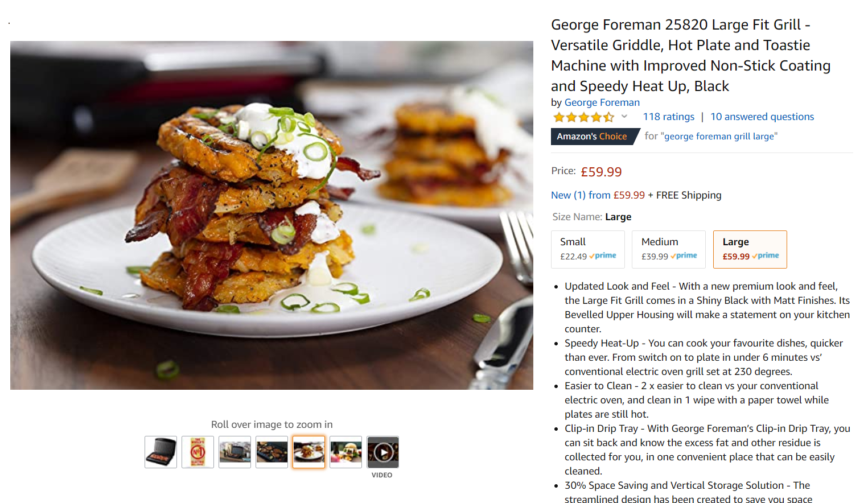Play the product video thumbnail
Image resolution: width=868 pixels, height=503 pixels.
point(382,452)
